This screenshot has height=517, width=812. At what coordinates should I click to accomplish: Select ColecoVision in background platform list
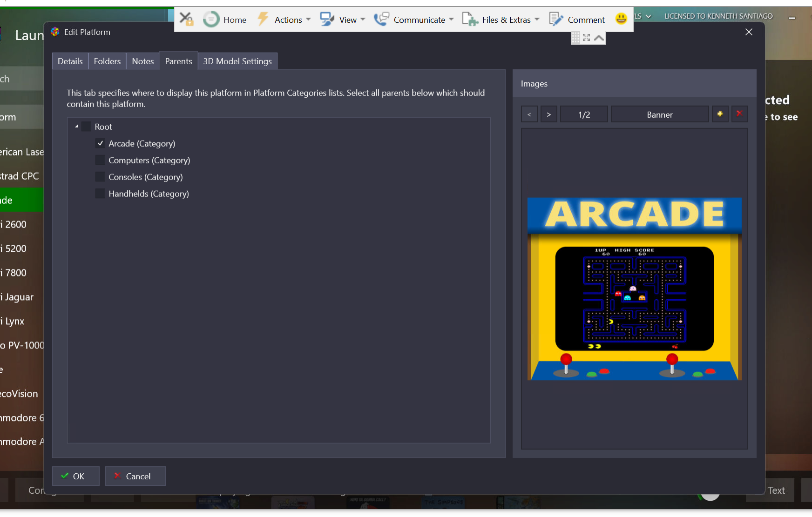pyautogui.click(x=21, y=394)
